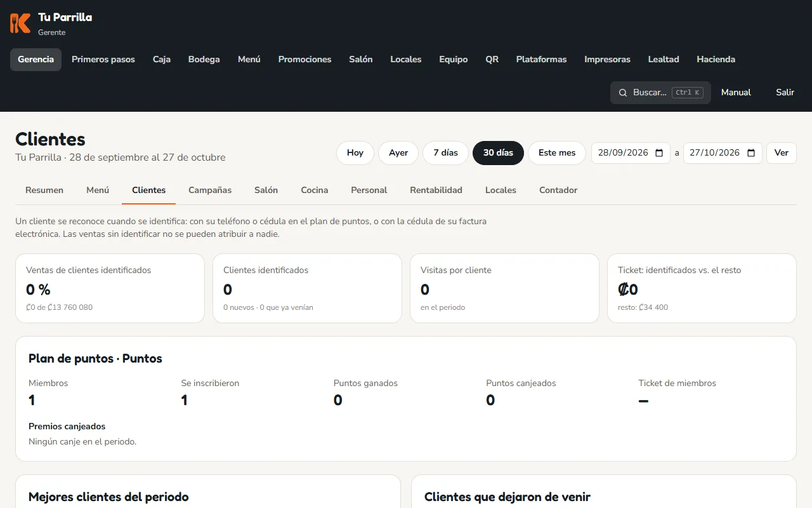Click the Clientes que dejaron de venir heading

(x=507, y=497)
